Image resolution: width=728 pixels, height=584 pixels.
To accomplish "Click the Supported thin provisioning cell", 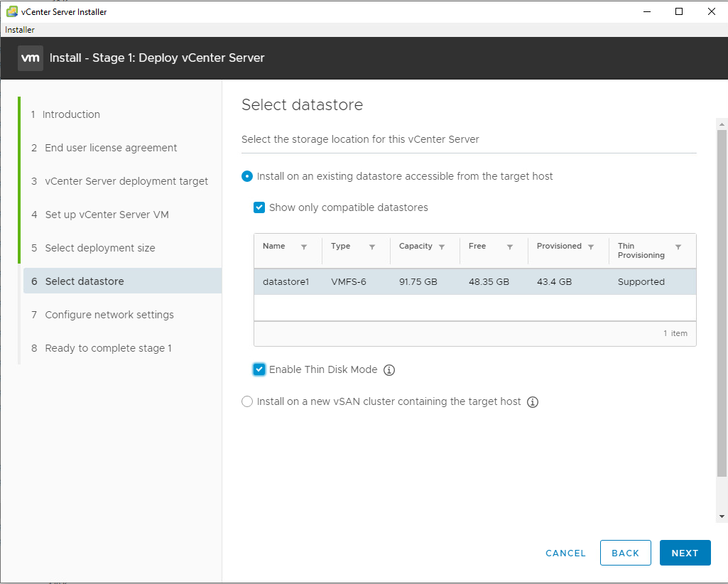I will pyautogui.click(x=641, y=282).
